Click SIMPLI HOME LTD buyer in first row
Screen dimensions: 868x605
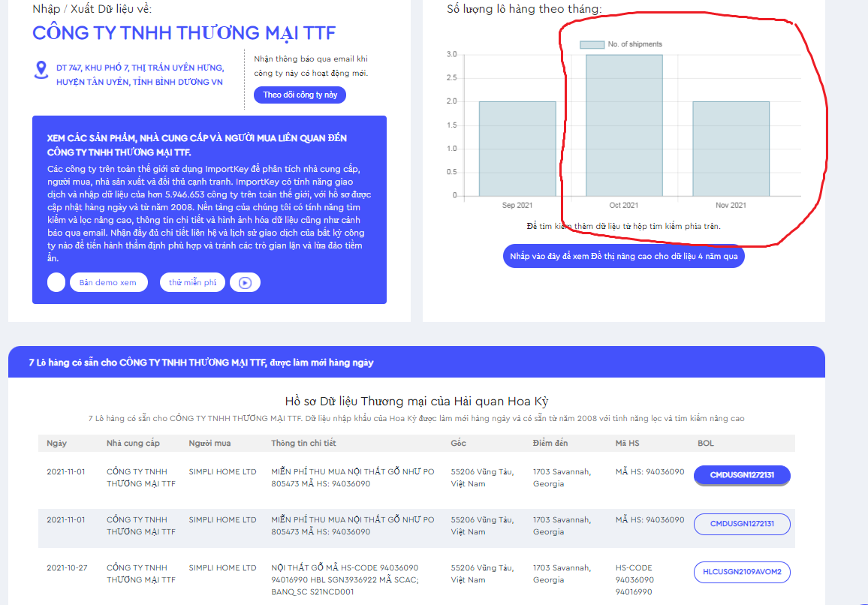point(222,472)
